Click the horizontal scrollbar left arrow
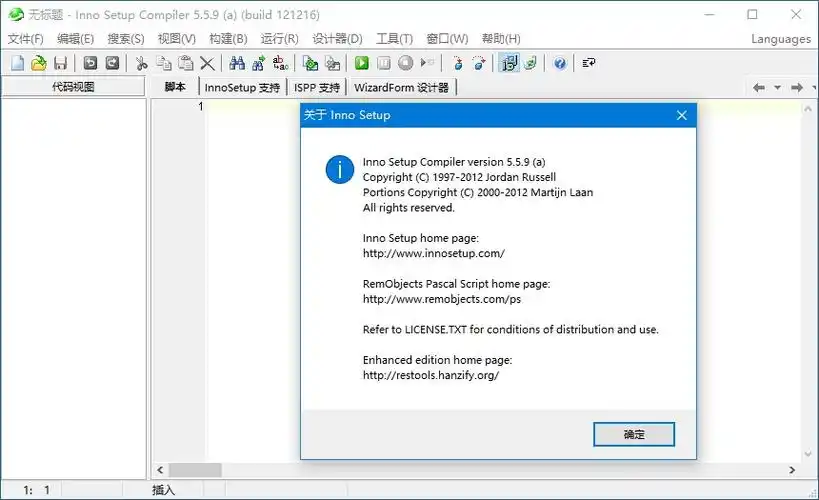 click(x=160, y=470)
